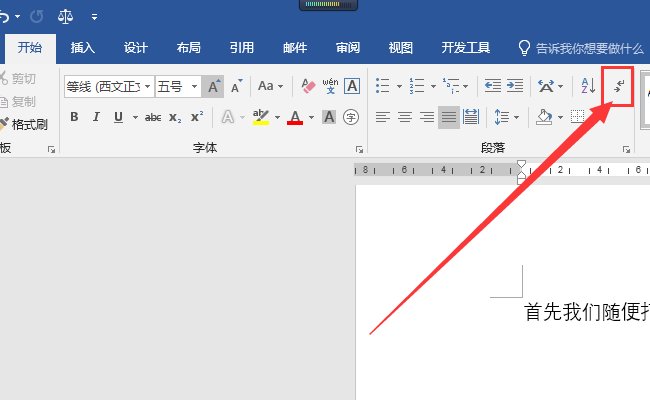650x400 pixels.
Task: Open the 引用 tab
Action: [x=242, y=48]
